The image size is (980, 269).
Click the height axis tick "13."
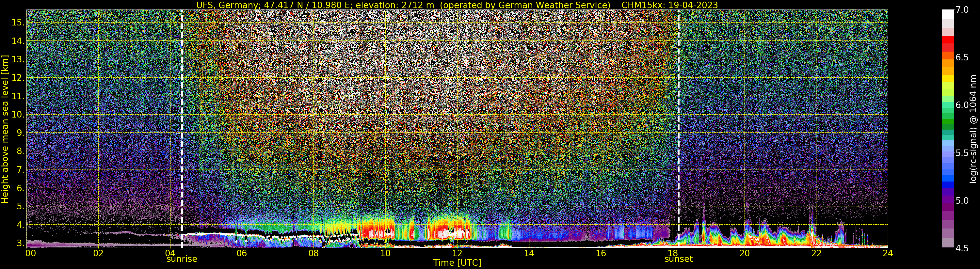pos(18,59)
